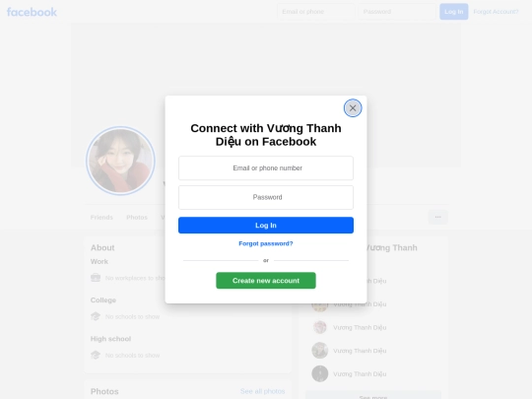This screenshot has height=399, width=532.
Task: Open the three-dots profile options menu
Action: [437, 217]
